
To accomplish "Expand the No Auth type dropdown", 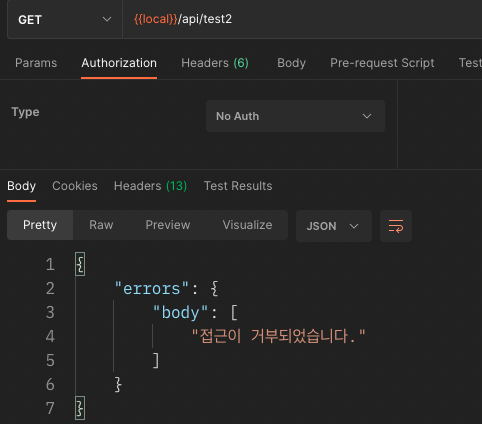I will (x=295, y=116).
